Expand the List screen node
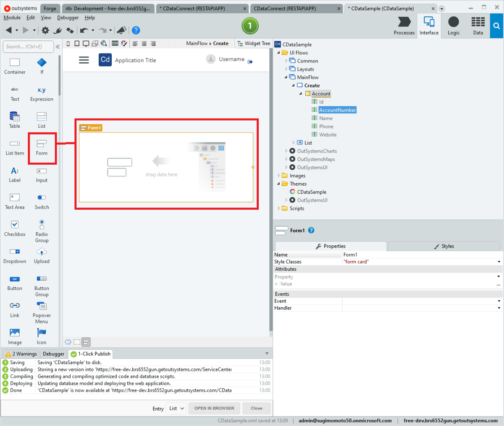The width and height of the screenshot is (504, 426). click(294, 143)
